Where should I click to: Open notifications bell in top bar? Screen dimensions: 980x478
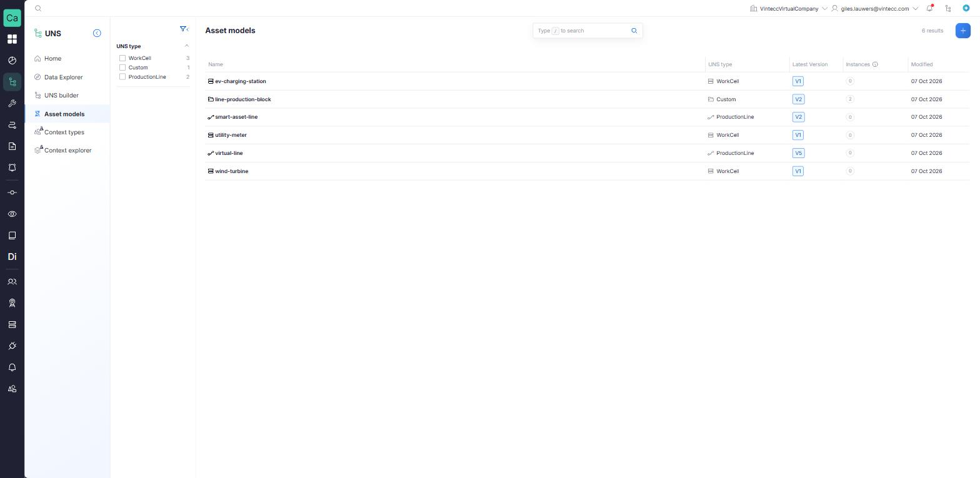(x=929, y=9)
